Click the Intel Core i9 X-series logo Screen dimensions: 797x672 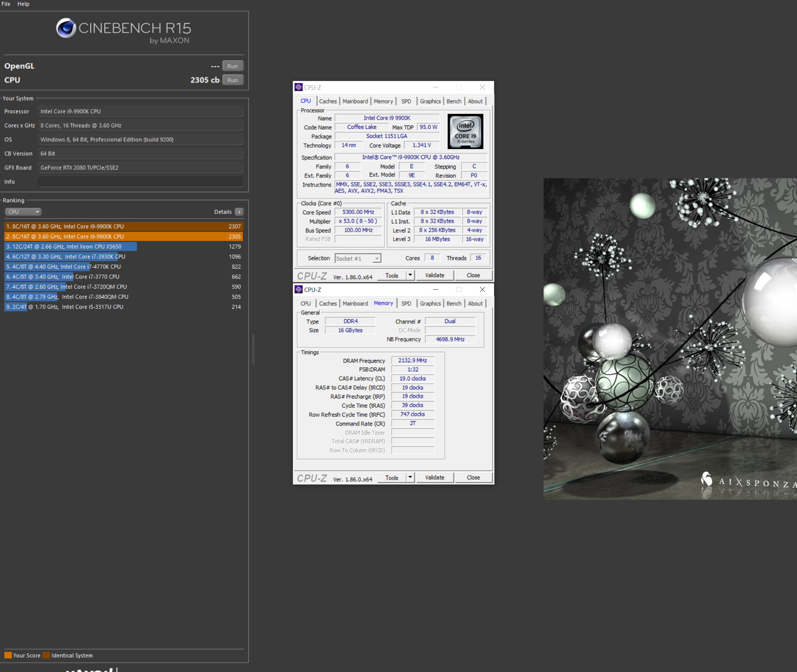pos(465,132)
